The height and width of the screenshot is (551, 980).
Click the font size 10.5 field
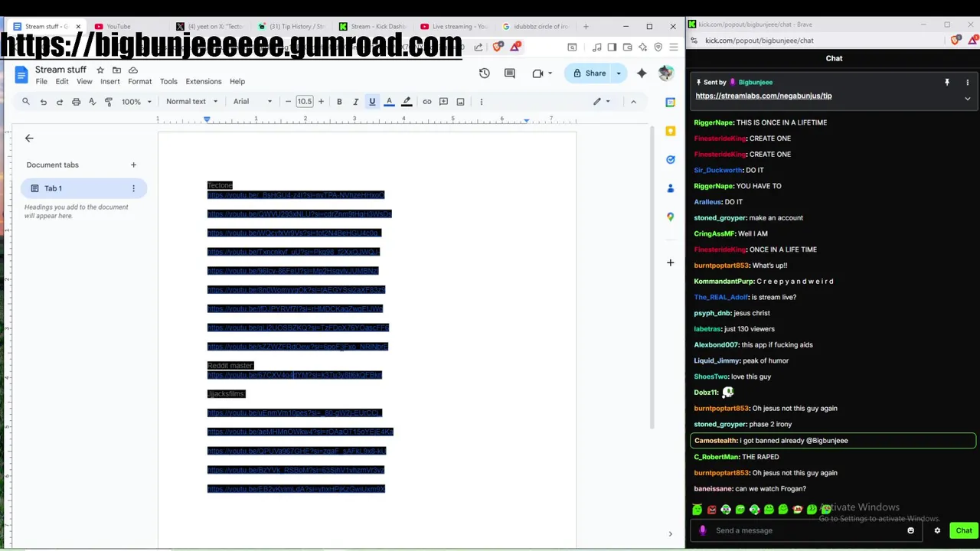[x=305, y=102]
